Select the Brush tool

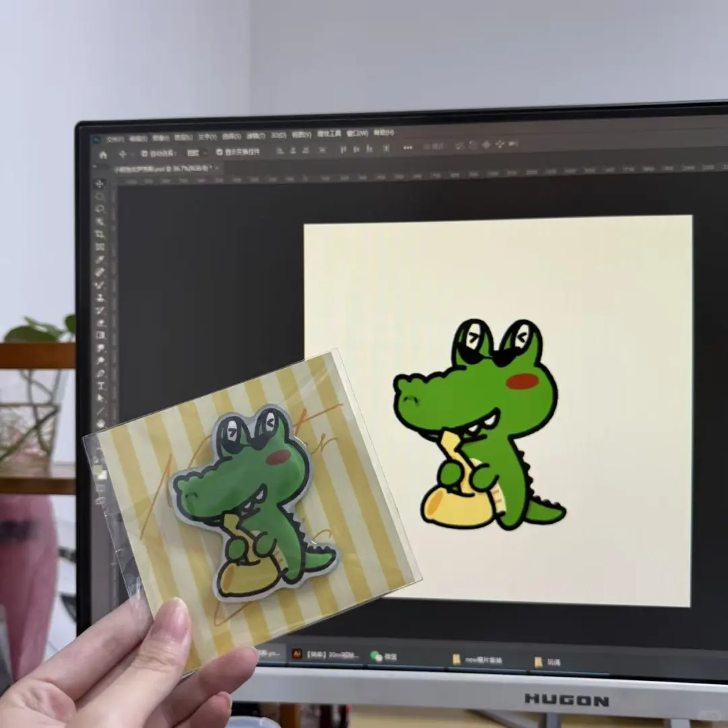[100, 285]
